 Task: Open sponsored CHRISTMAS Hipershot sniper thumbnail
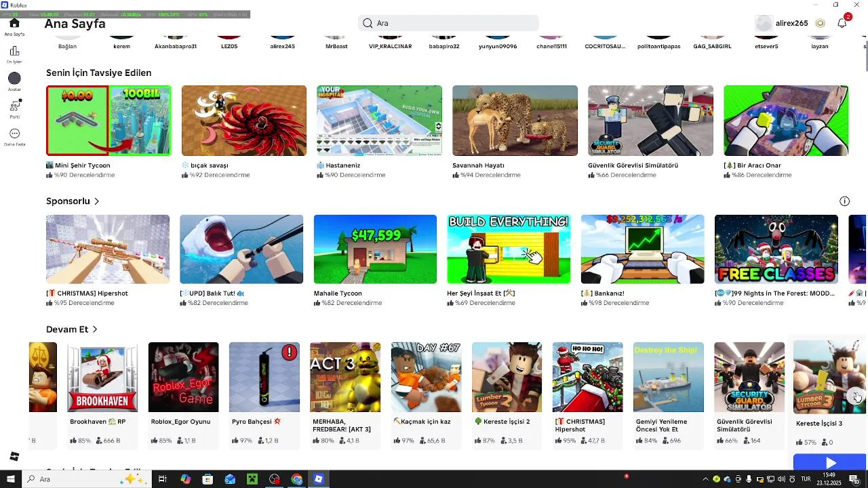pyautogui.click(x=108, y=249)
